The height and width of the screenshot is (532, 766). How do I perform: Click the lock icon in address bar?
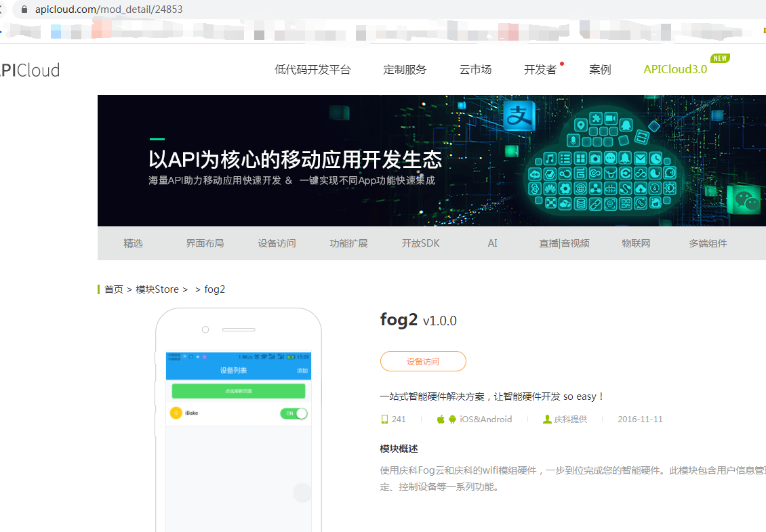coord(24,9)
